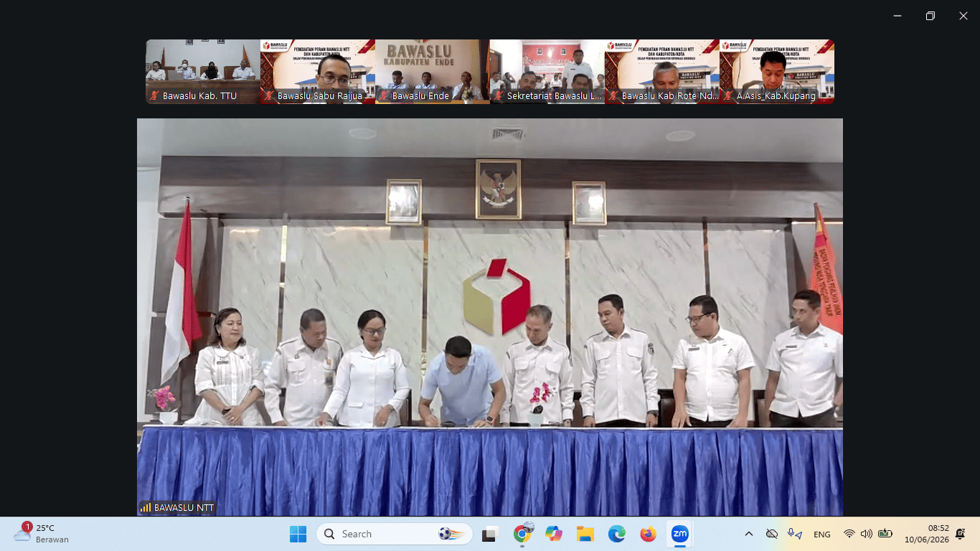Open the Wi-Fi network settings icon
The image size is (980, 551).
849,534
